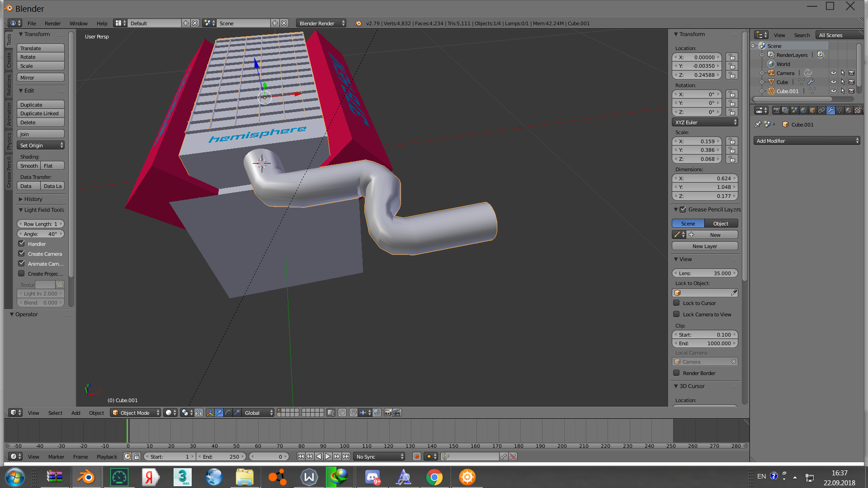Viewport: 868px width, 488px height.
Task: Open the Add Modifier dropdown
Action: click(807, 141)
